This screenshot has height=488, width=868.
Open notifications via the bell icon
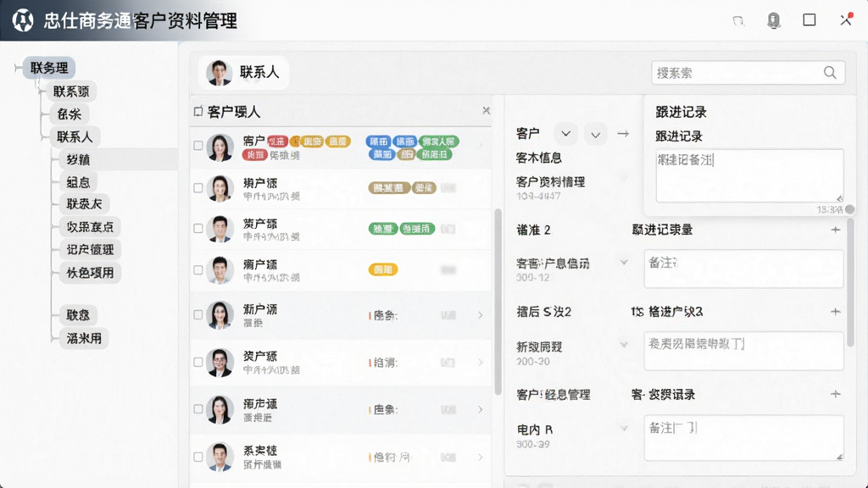(x=774, y=20)
